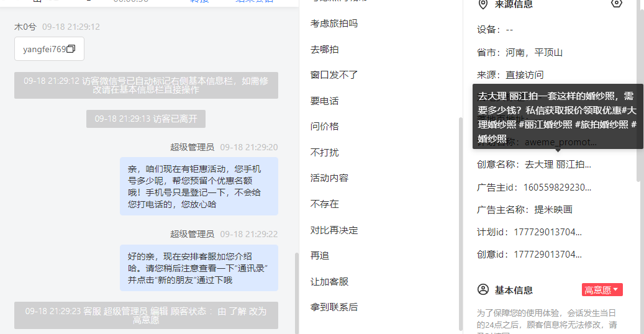Choose the 让加客服 quick reply
Viewport: 644px width, 334px height.
[329, 281]
